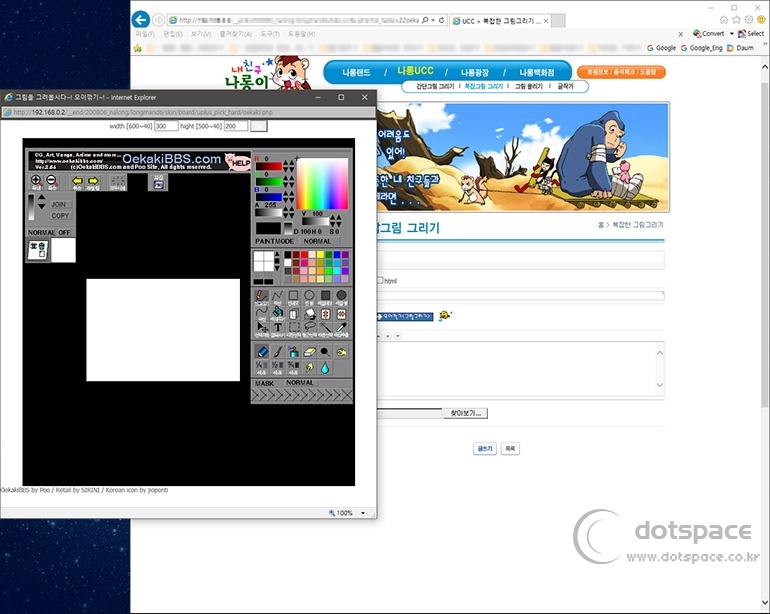Toggle the layer OFF mask button
Image resolution: width=770 pixels, height=614 pixels.
coord(64,232)
